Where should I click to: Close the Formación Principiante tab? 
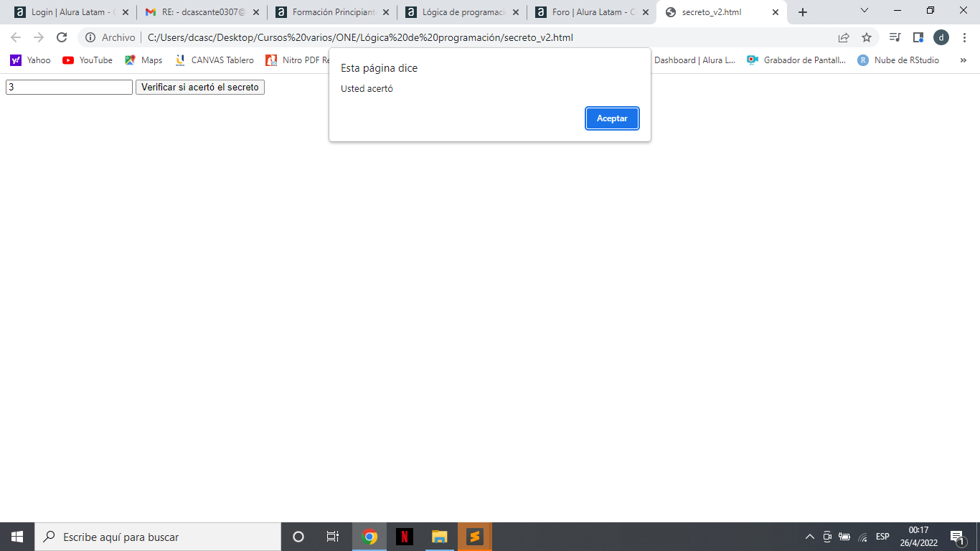click(386, 12)
